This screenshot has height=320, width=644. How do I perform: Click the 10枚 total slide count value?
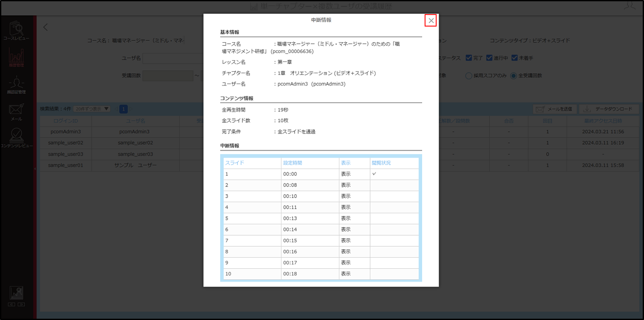(x=283, y=121)
